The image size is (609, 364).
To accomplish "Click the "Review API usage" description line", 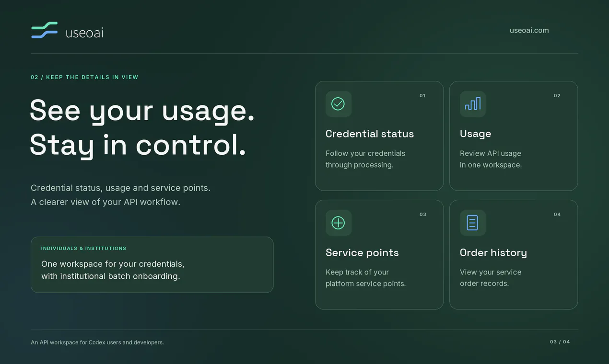I will click(491, 153).
